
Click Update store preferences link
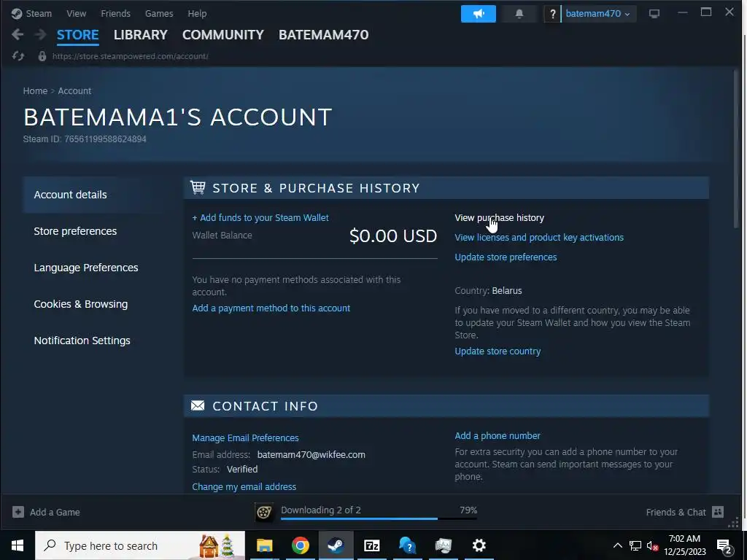506,257
